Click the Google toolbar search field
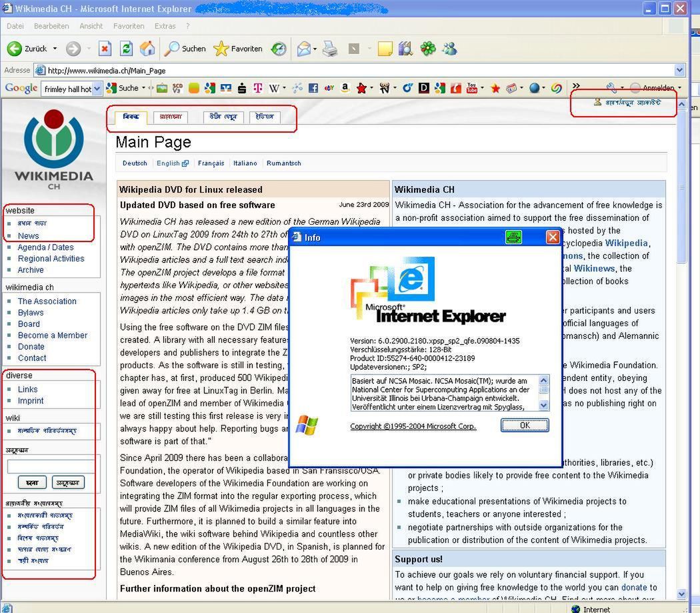Screen dimensions: 700x613 tap(67, 89)
